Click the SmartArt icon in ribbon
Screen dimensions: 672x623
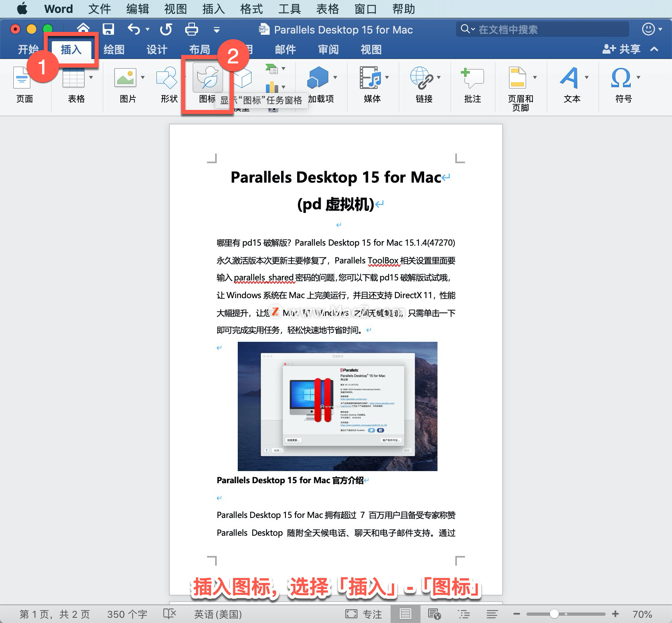(x=272, y=69)
